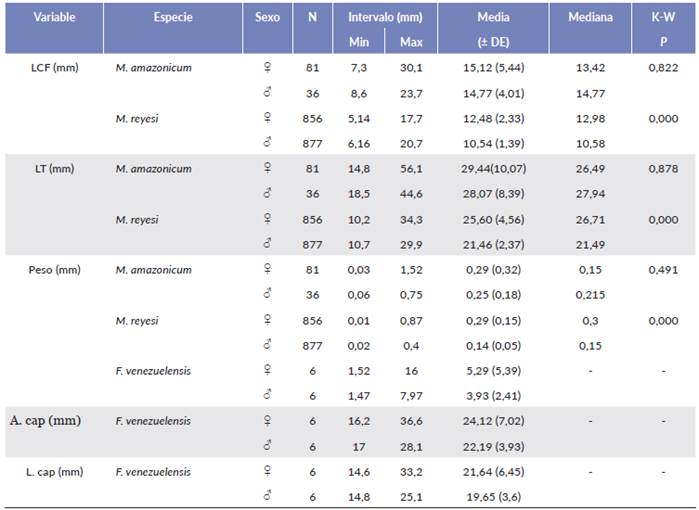This screenshot has width=699, height=510.
Task: Click the Variable column header
Action: point(54,18)
